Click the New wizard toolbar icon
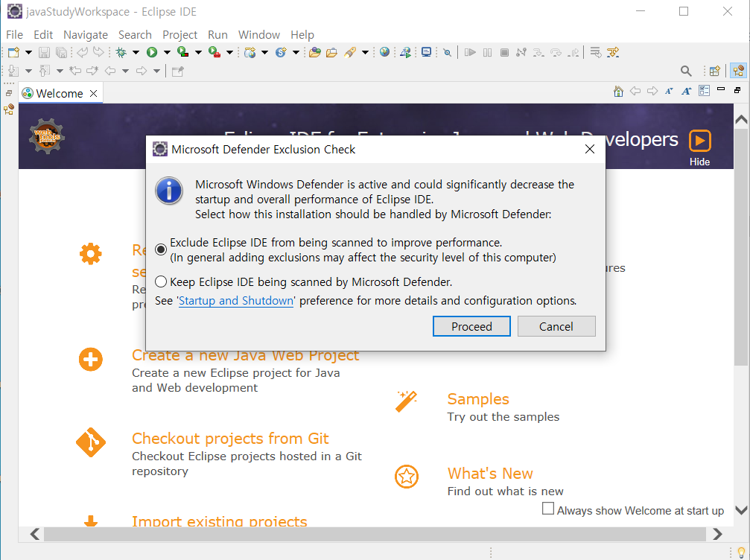Viewport: 750px width, 560px height. pyautogui.click(x=13, y=52)
